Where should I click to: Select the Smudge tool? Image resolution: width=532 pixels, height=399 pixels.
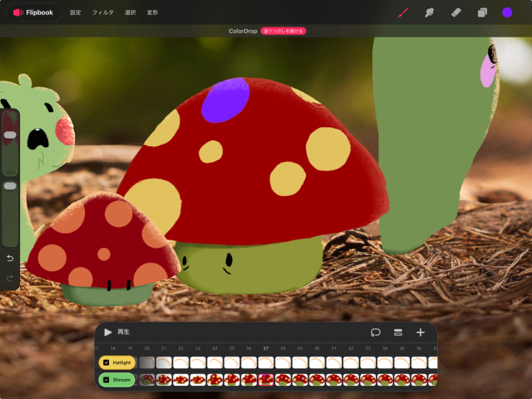pos(430,12)
